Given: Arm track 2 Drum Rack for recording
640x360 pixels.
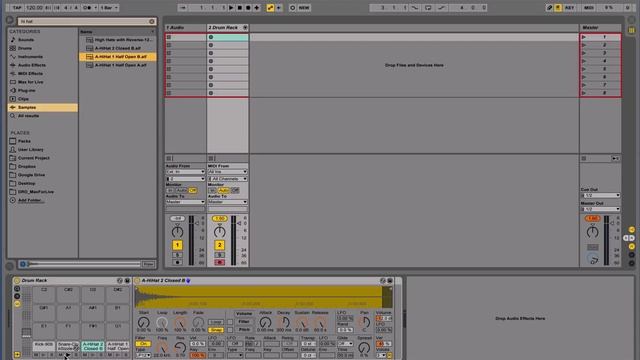Looking at the screenshot, I should click(x=219, y=262).
